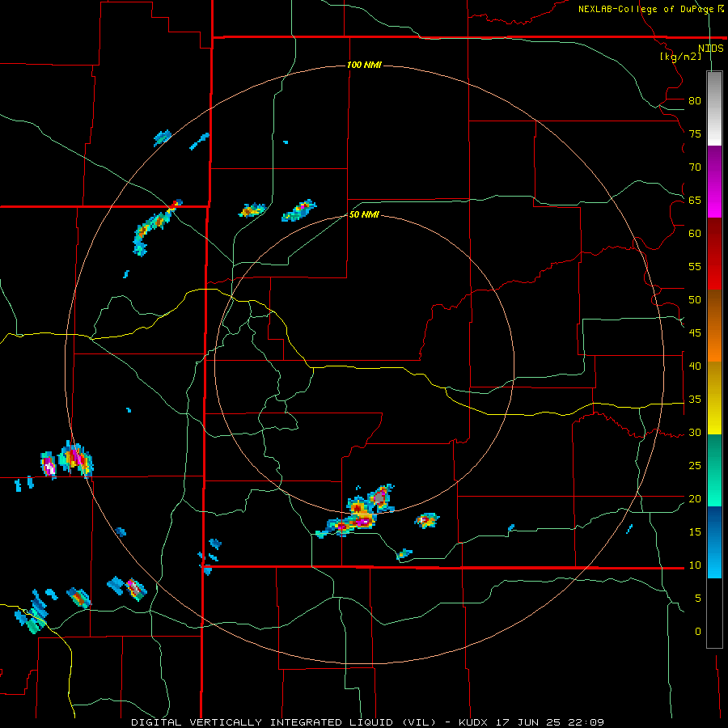Select the 80 value on the VIL scale
The height and width of the screenshot is (728, 728).
(695, 101)
